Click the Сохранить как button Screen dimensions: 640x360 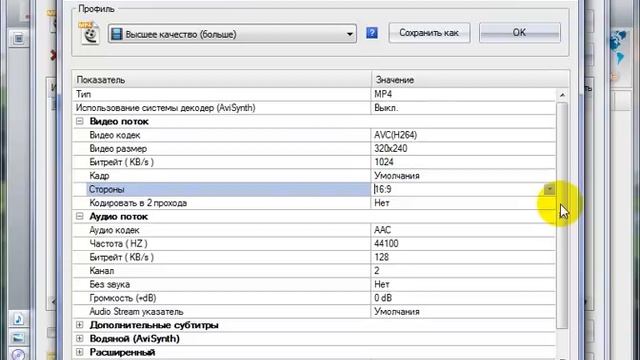click(429, 33)
